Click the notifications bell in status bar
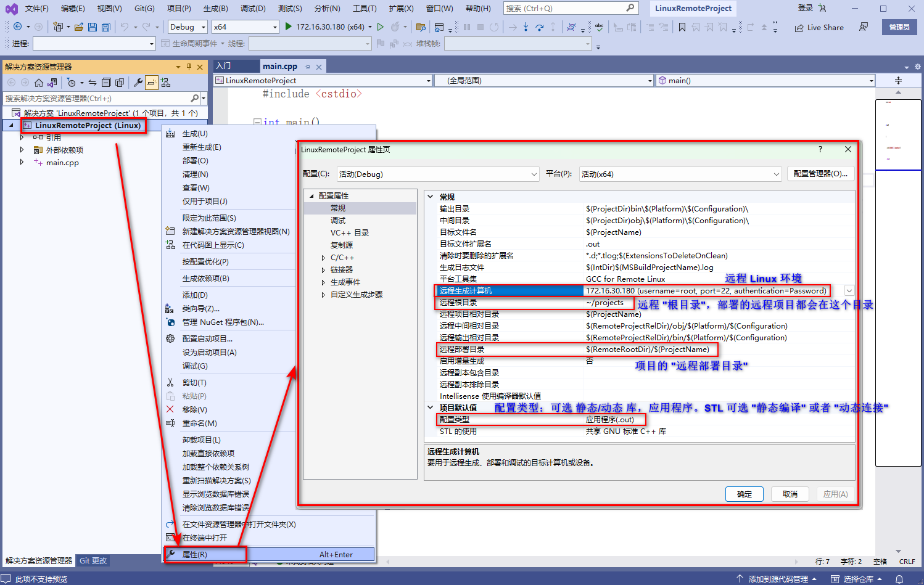The image size is (924, 585). (x=899, y=579)
